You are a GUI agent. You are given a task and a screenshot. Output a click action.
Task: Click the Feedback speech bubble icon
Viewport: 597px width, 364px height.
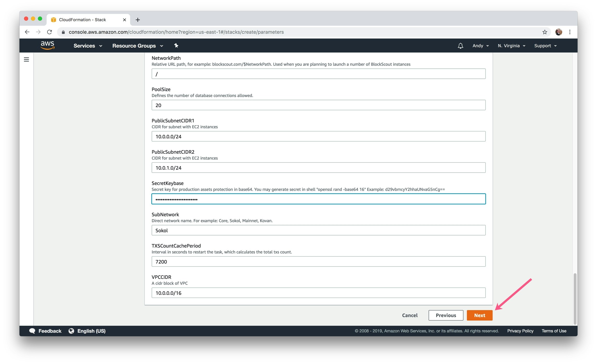[x=32, y=331]
